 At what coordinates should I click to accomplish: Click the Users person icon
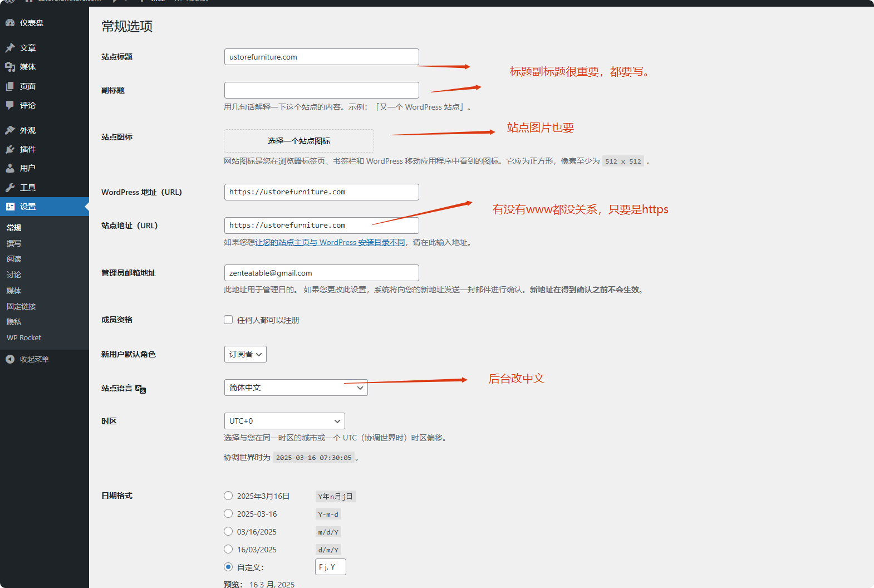(10, 168)
